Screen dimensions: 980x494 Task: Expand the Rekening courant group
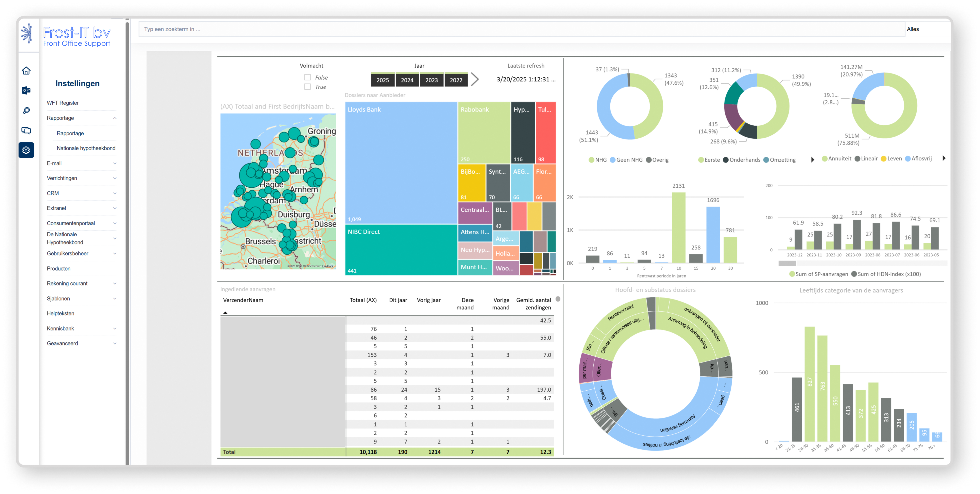(114, 283)
